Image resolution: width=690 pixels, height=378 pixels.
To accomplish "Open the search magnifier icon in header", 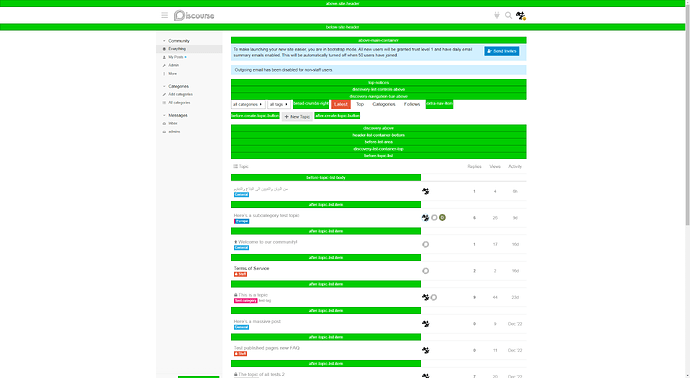I will (508, 15).
